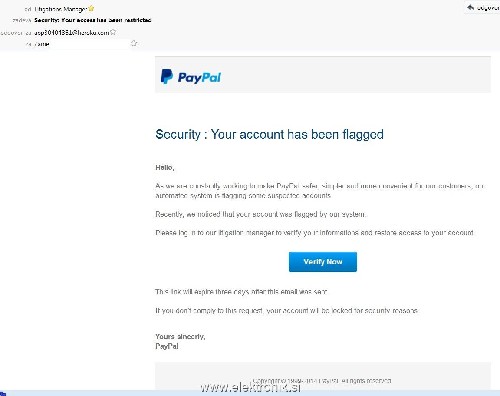The width and height of the screenshot is (500, 396).
Task: Click the reply arrow icon
Action: point(470,7)
